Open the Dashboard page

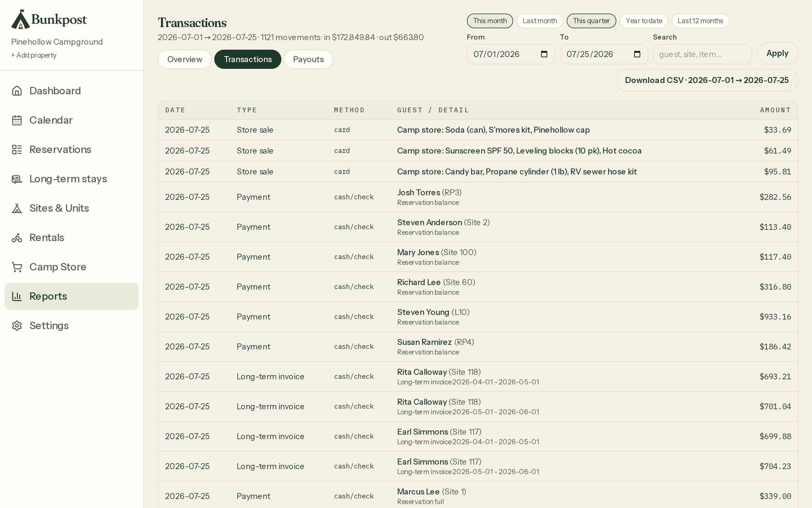(x=71, y=91)
